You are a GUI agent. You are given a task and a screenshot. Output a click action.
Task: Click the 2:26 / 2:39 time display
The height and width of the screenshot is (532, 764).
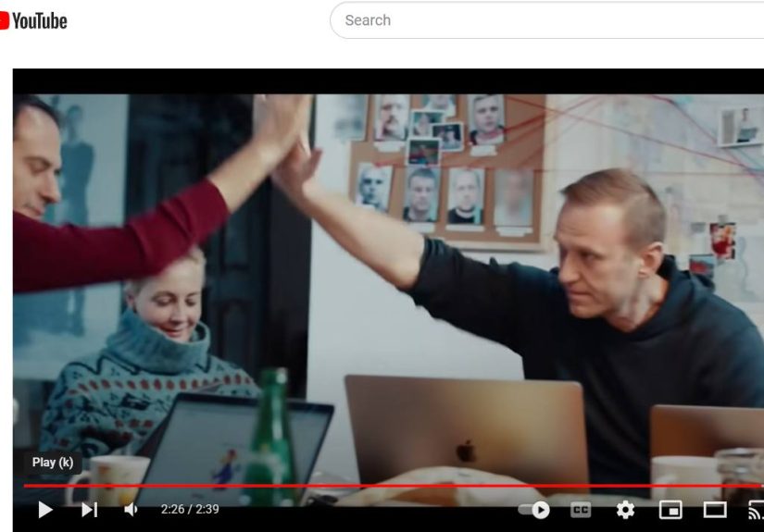(x=190, y=509)
